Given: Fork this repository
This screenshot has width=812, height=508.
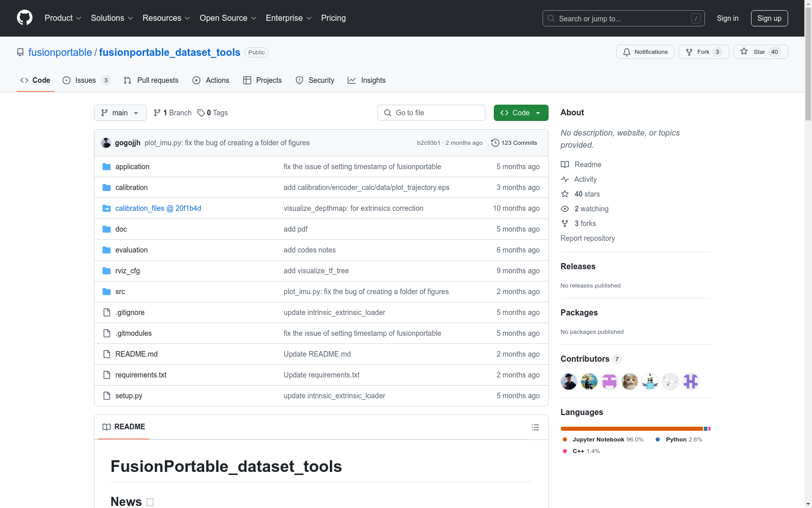Looking at the screenshot, I should click(703, 52).
